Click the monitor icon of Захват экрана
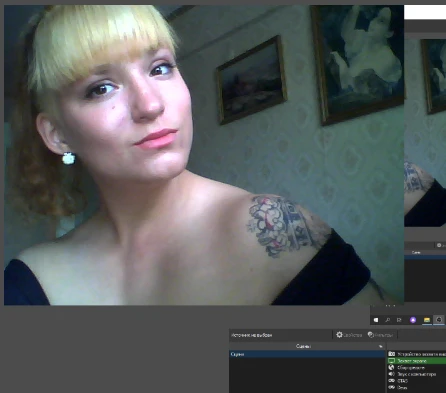Image resolution: width=446 pixels, height=393 pixels. (392, 361)
